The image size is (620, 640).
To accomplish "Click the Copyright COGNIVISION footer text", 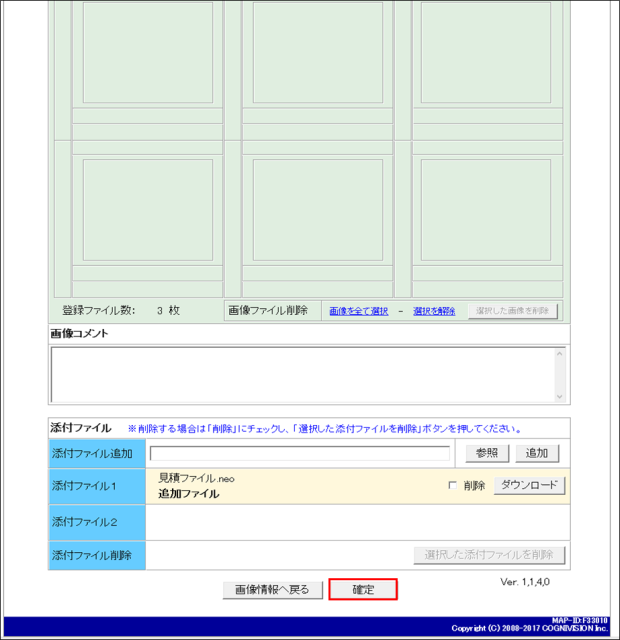I will tap(529, 629).
